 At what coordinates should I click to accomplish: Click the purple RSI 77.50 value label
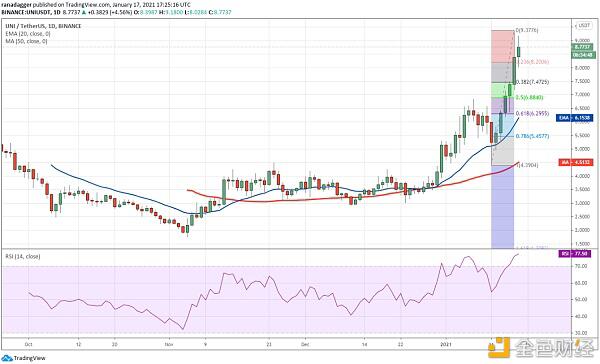[x=576, y=253]
